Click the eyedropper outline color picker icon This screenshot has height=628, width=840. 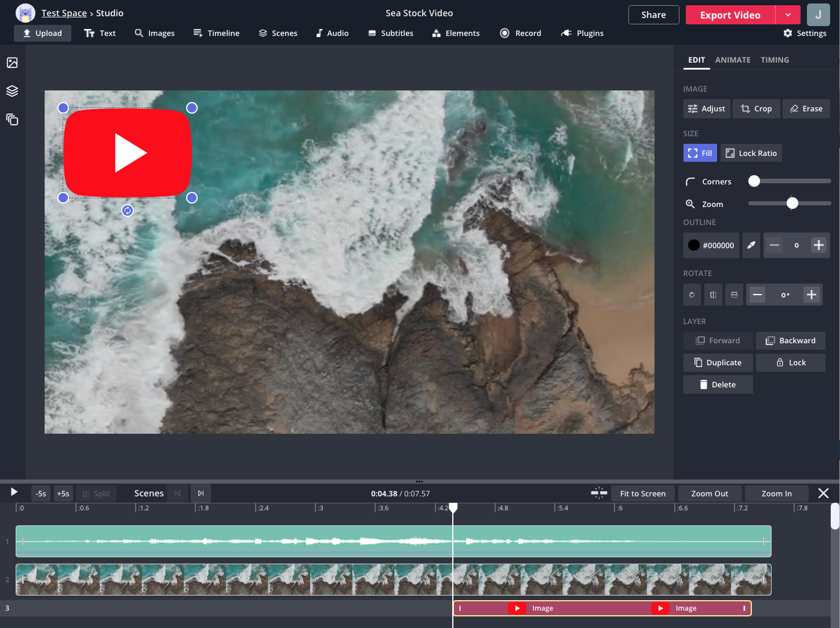751,245
